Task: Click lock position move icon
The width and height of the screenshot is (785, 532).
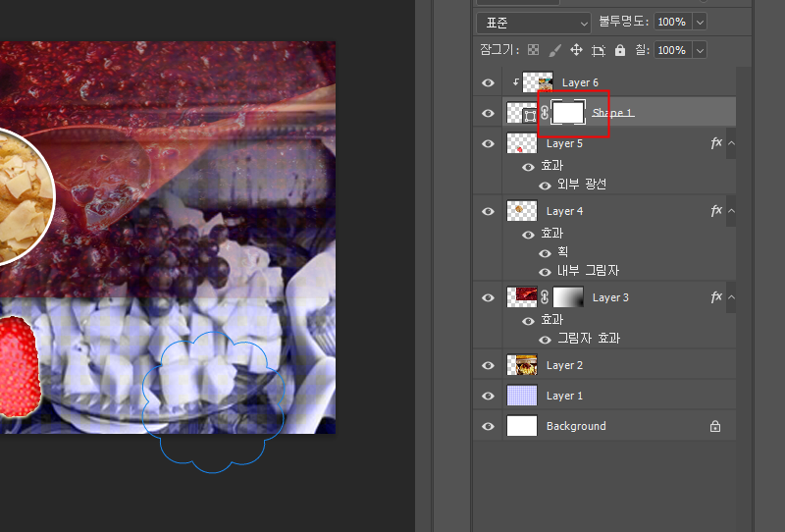Action: 576,50
